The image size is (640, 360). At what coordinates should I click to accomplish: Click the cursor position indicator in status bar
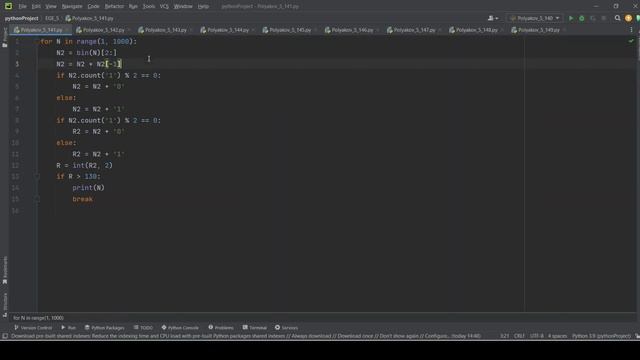504,336
